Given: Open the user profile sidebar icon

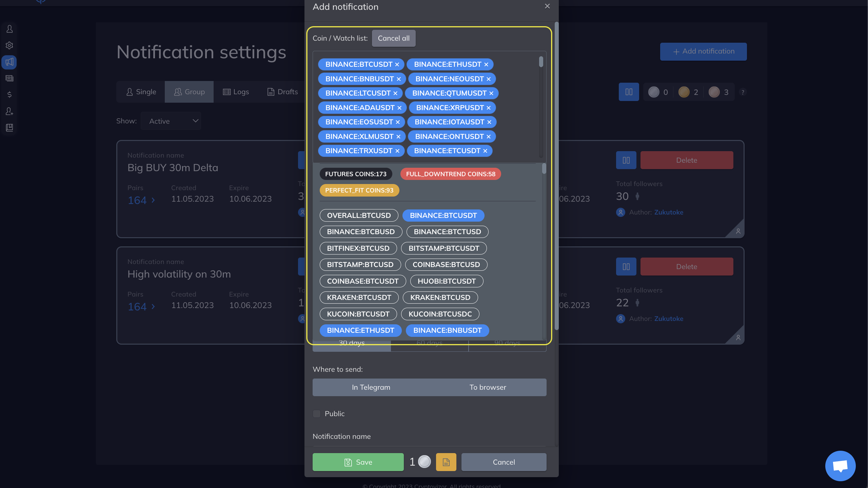Looking at the screenshot, I should point(9,29).
